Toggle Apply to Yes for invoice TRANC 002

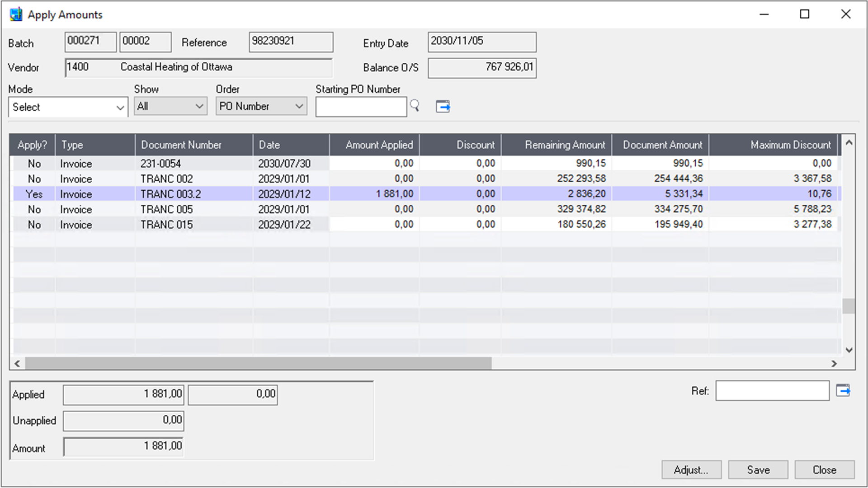click(34, 178)
